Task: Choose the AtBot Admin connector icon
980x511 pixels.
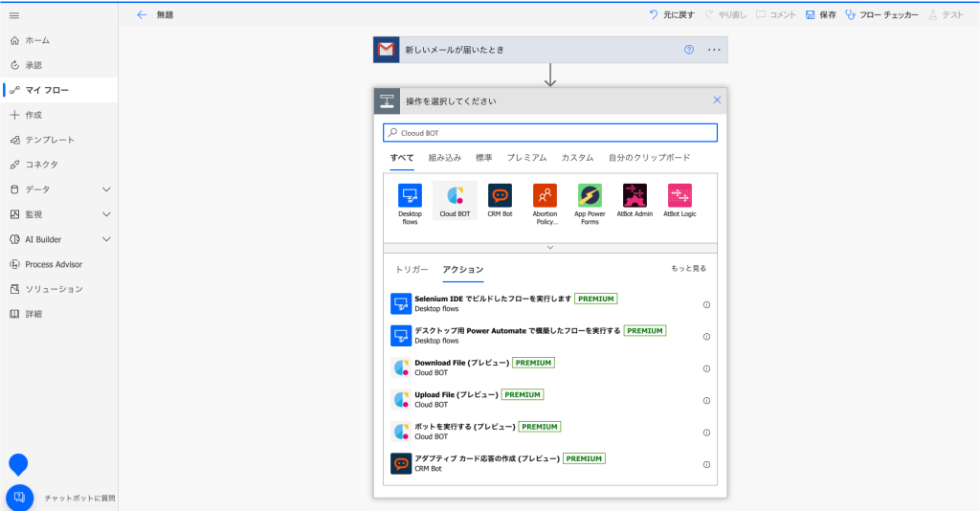Action: point(635,195)
